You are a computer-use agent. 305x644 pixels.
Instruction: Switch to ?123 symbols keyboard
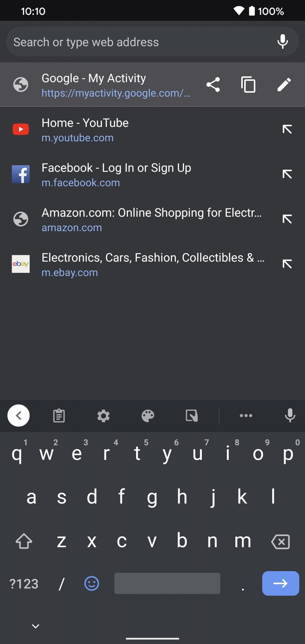pyautogui.click(x=24, y=584)
